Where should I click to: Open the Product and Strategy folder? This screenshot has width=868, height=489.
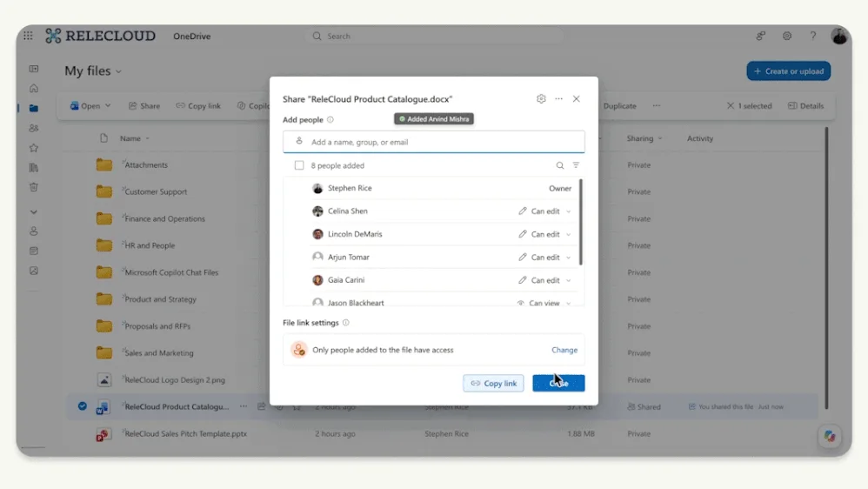pyautogui.click(x=160, y=299)
